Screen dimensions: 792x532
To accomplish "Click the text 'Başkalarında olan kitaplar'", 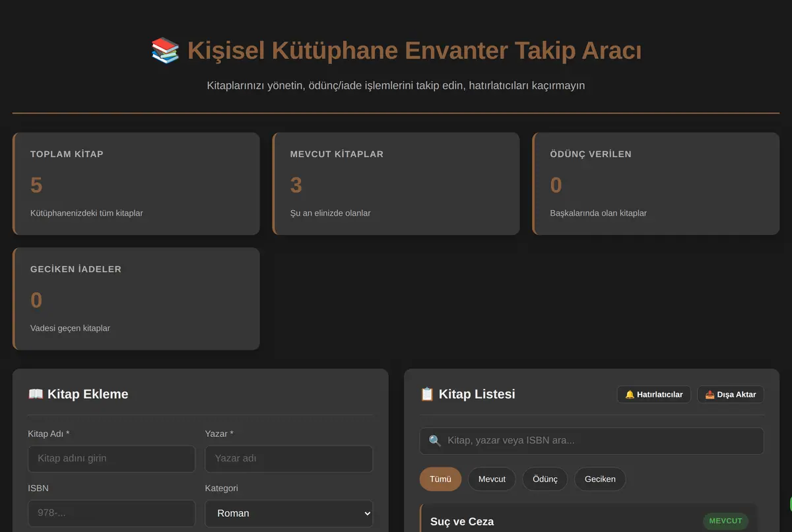I will coord(599,213).
